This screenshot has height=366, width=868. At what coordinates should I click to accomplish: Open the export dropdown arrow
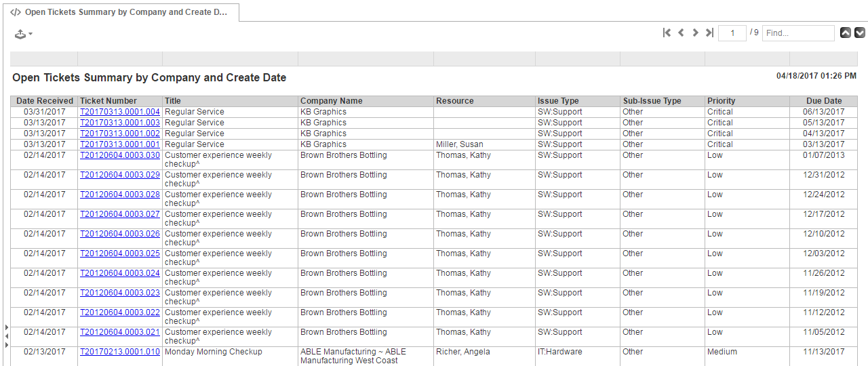31,34
